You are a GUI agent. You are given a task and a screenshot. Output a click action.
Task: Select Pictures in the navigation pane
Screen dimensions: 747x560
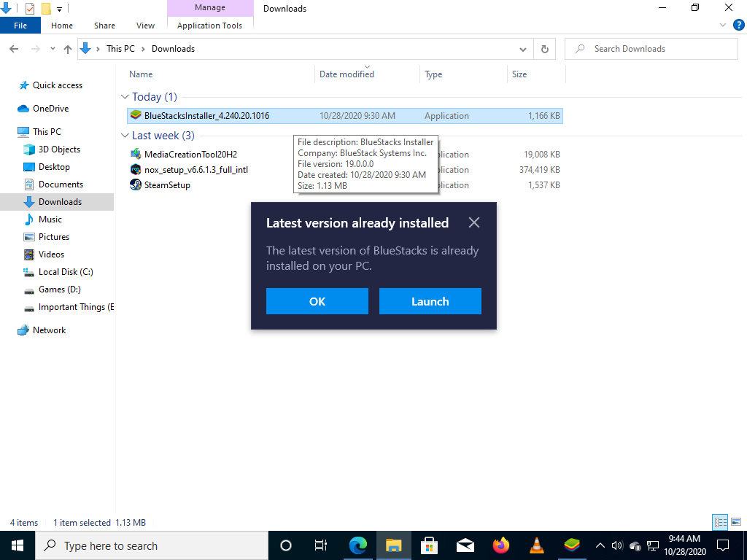point(54,237)
